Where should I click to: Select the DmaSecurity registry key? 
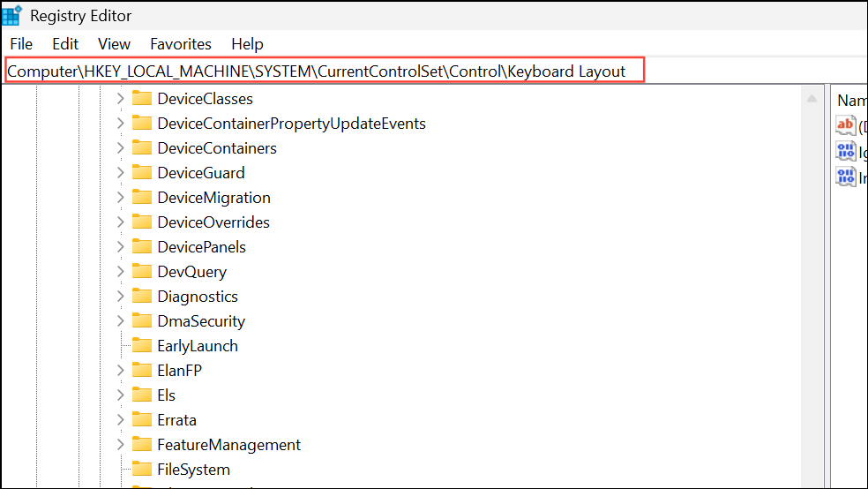pos(201,321)
